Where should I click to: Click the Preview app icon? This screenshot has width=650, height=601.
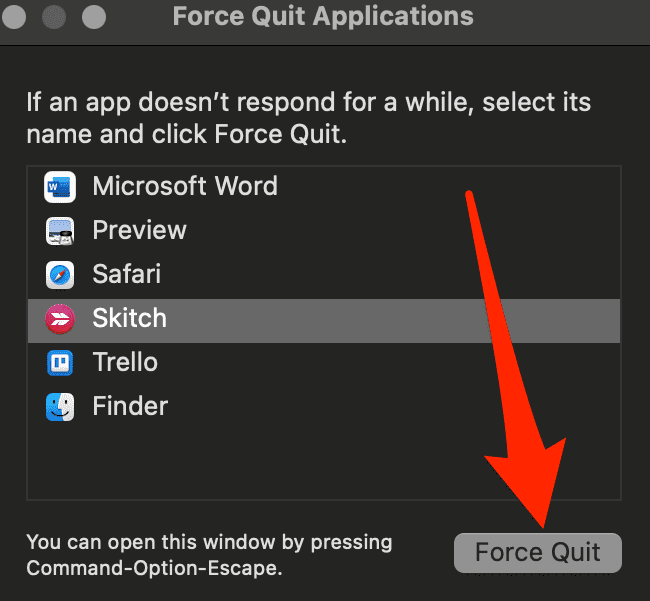point(60,231)
